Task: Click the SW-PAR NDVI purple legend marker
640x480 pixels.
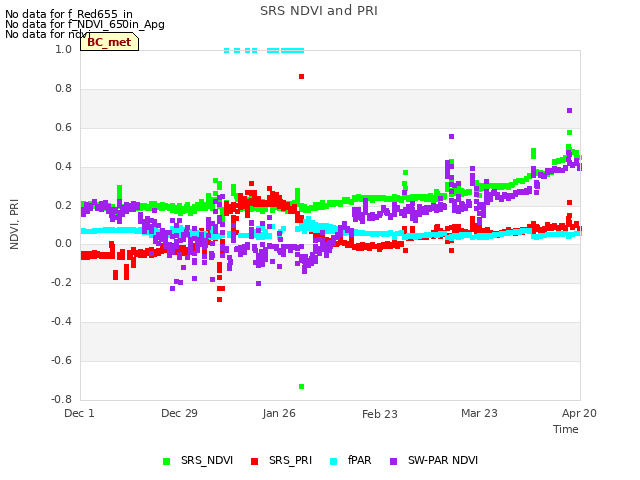Action: 393,462
